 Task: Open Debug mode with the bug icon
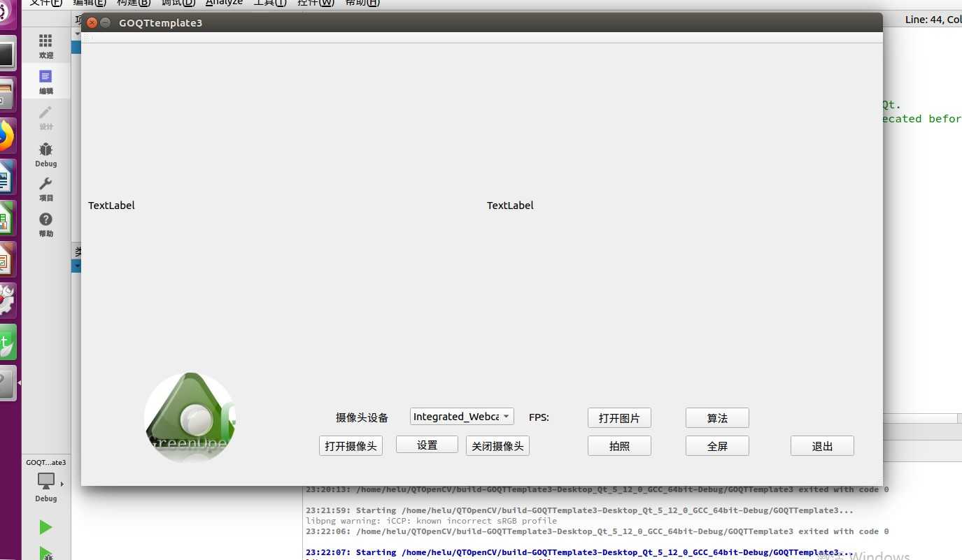[45, 155]
